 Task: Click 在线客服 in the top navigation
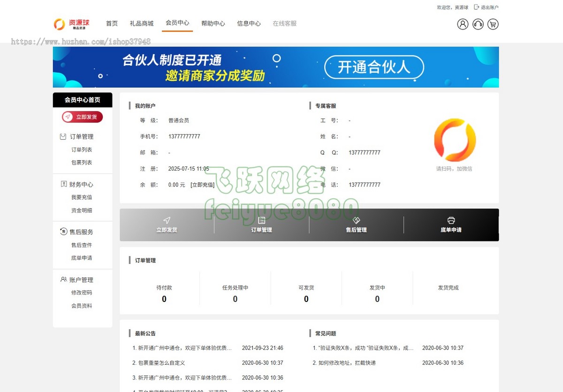pos(285,23)
